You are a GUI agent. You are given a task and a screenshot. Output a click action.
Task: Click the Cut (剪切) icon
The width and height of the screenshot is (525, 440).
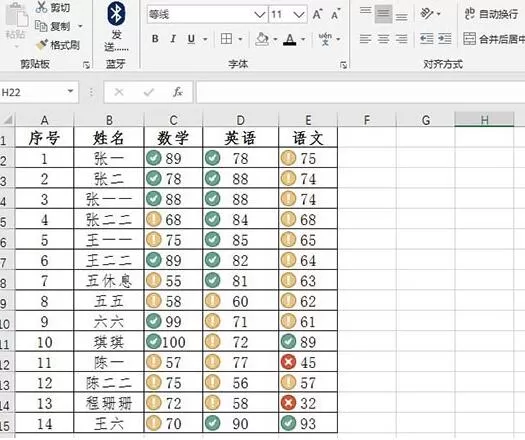tap(41, 7)
